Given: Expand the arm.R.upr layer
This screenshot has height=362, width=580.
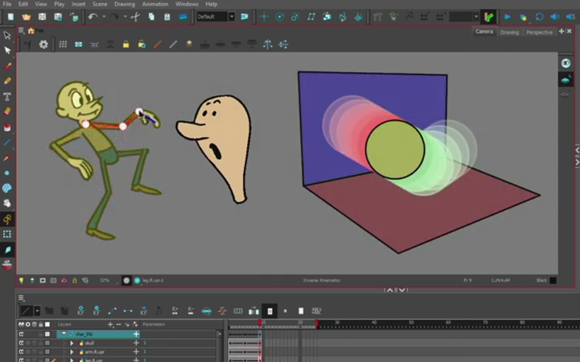Looking at the screenshot, I should pos(72,352).
